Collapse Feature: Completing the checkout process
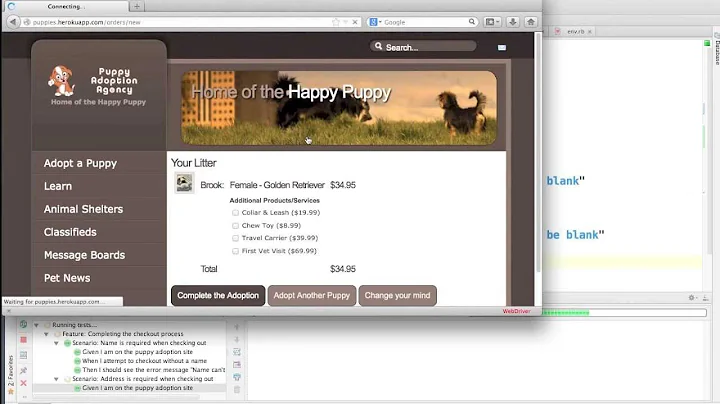Viewport: 720px width, 404px height. [x=46, y=334]
